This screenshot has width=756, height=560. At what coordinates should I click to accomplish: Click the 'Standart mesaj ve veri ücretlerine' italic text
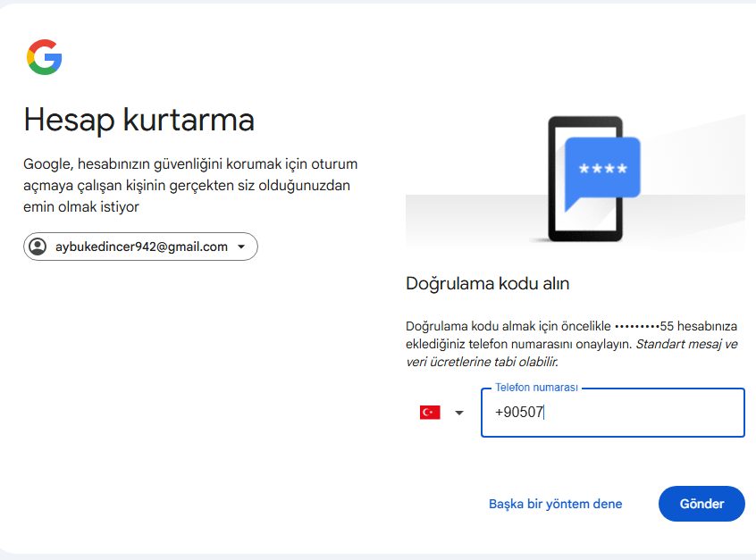coord(572,353)
